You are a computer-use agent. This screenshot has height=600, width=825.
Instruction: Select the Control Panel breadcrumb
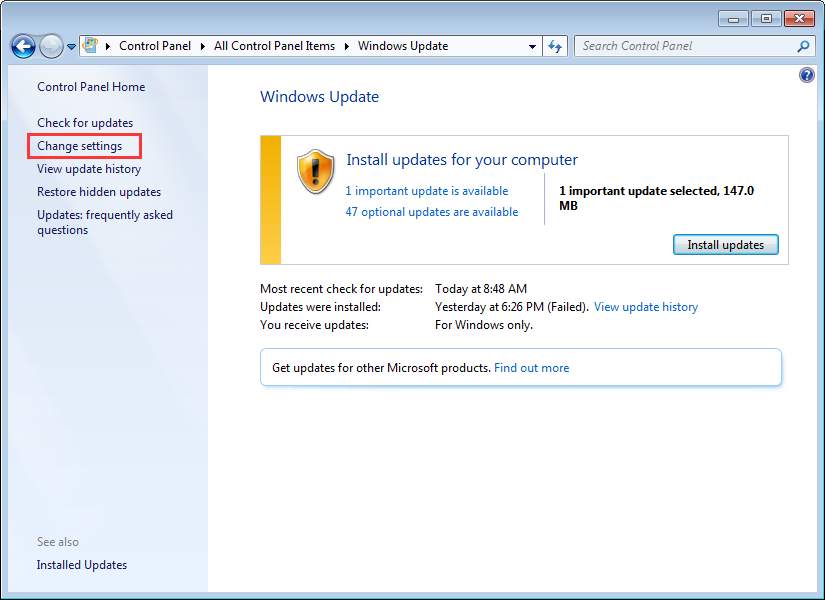click(155, 46)
